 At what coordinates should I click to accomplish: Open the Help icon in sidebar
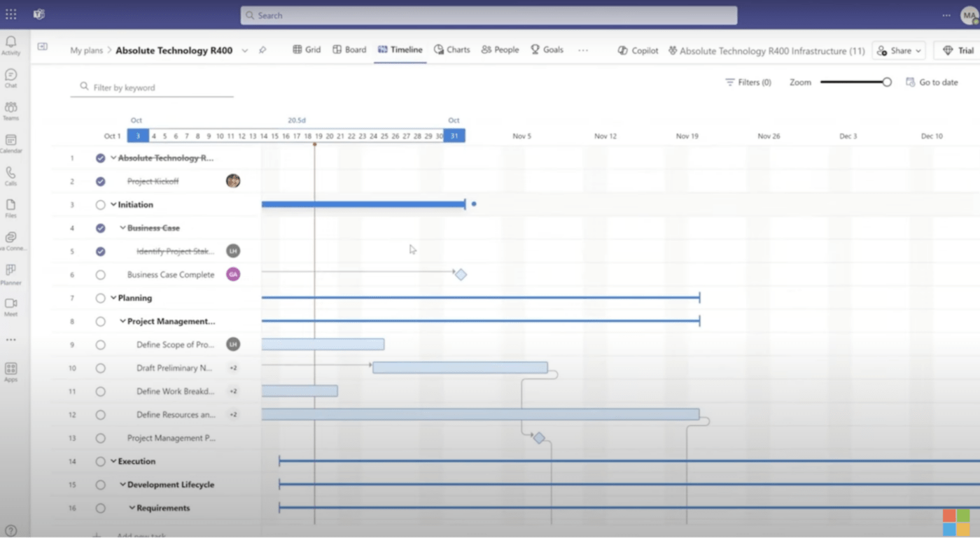click(10, 530)
